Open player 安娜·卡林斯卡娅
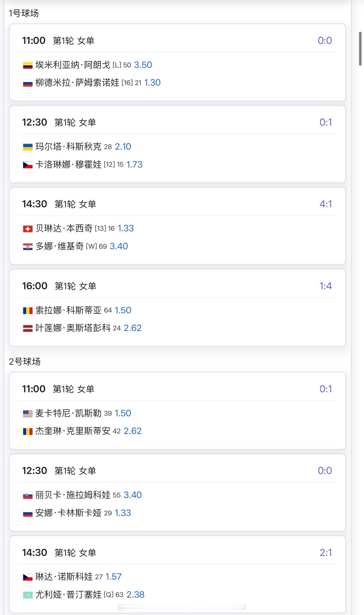This screenshot has width=364, height=615. 68,513
